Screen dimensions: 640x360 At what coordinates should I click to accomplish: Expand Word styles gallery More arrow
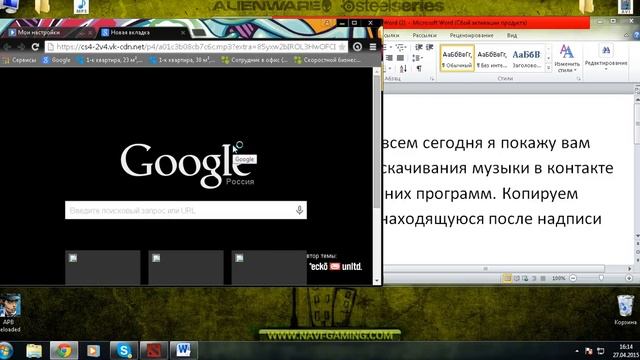pyautogui.click(x=548, y=68)
